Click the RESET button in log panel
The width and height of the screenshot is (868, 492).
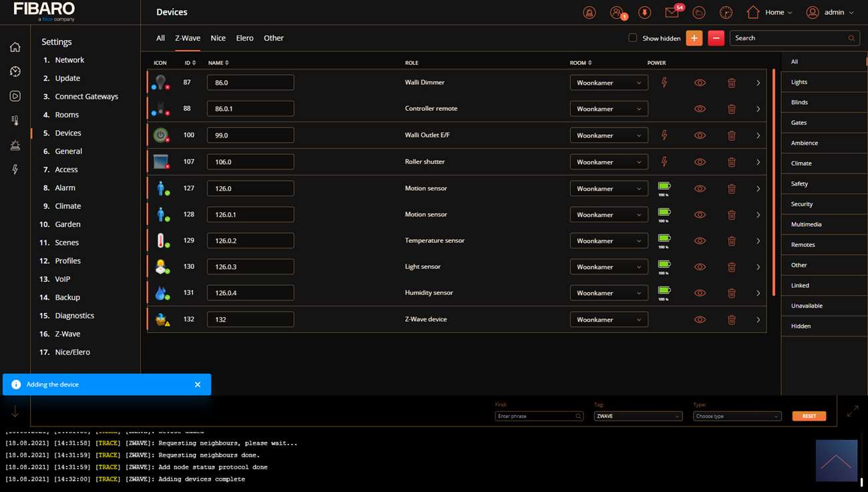[x=809, y=416]
